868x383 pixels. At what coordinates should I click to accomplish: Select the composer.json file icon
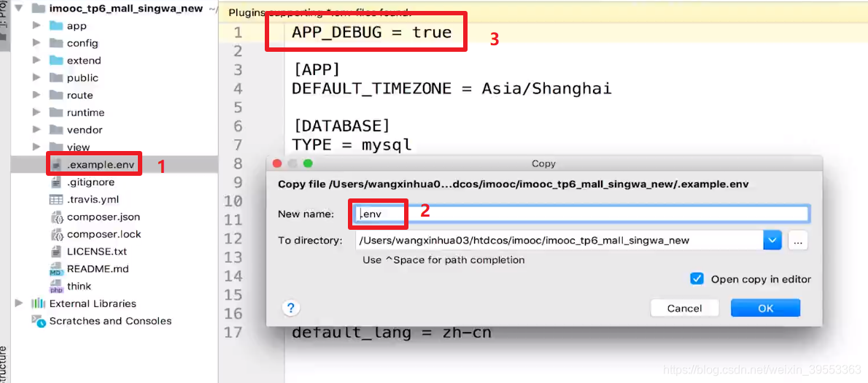coord(56,217)
